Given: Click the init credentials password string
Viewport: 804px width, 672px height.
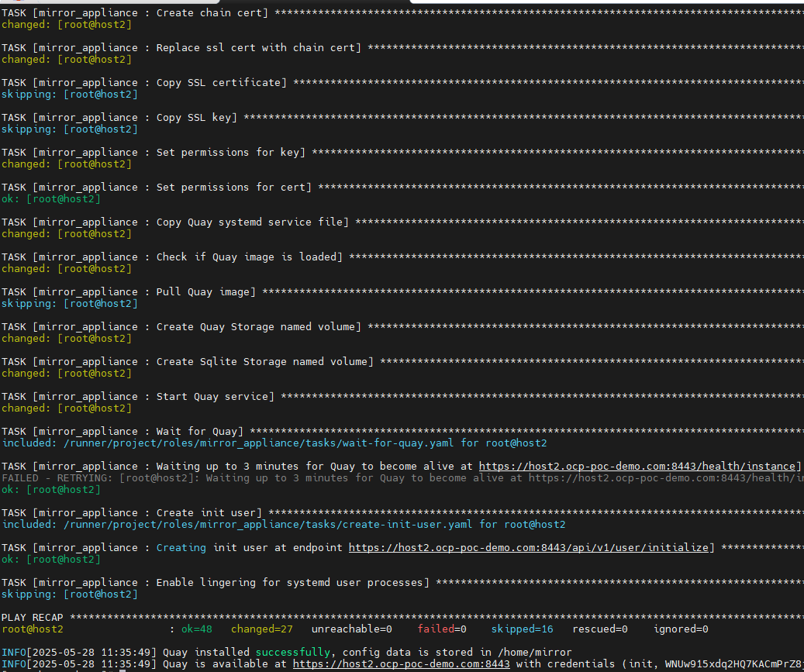Looking at the screenshot, I should [734, 663].
